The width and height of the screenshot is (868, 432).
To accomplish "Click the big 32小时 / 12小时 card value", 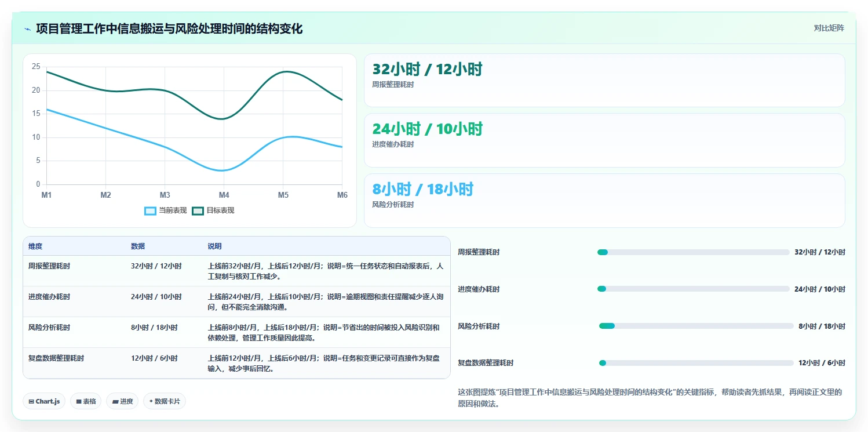I will tap(427, 70).
